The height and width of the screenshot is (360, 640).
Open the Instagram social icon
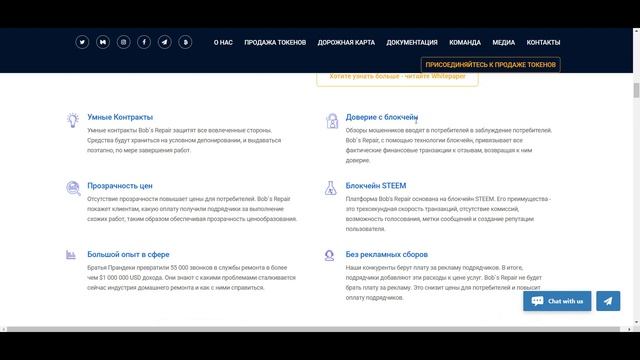123,42
